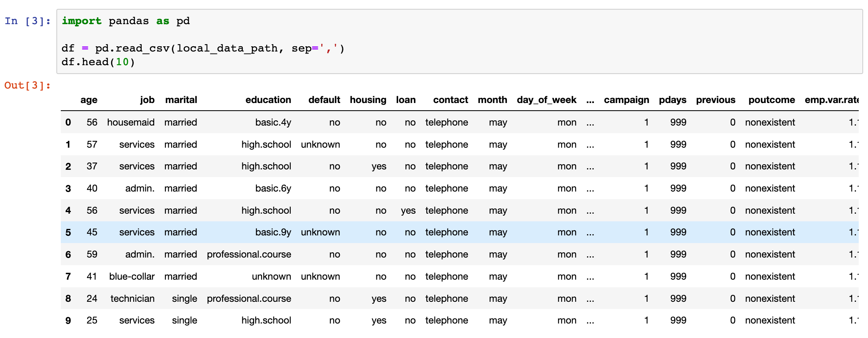Click the poutcome column header

pyautogui.click(x=771, y=100)
